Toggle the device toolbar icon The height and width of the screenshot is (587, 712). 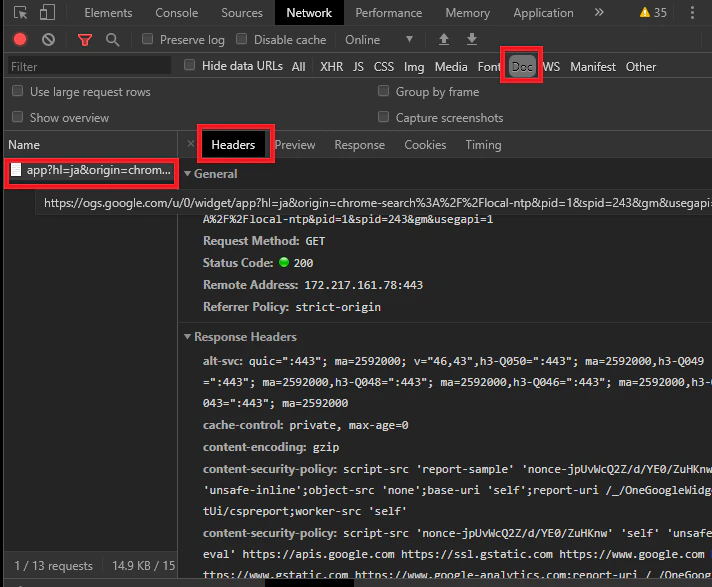(47, 12)
